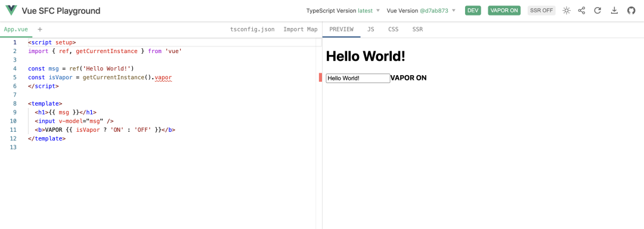Click getCurrentInstance in the import line
The width and height of the screenshot is (644, 229).
[107, 51]
